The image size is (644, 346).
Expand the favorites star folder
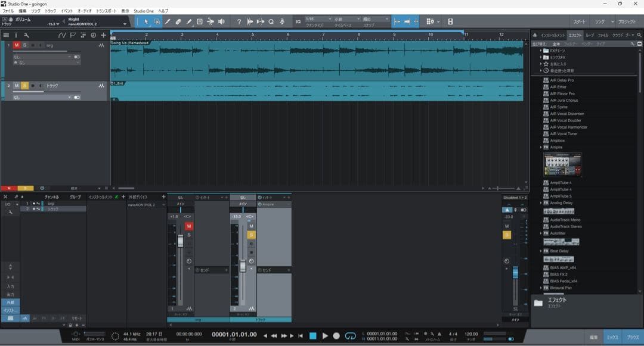pos(540,64)
